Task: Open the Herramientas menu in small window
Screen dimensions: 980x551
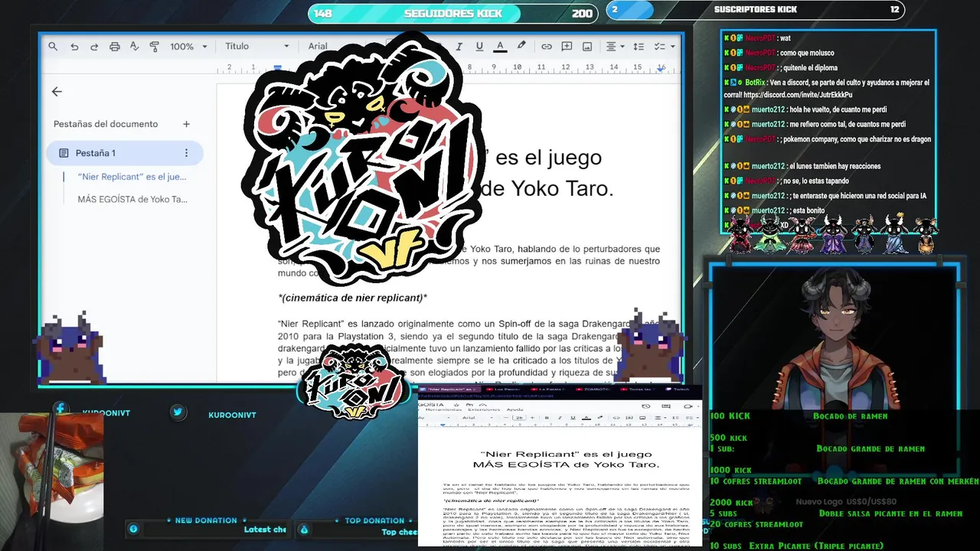Action: point(443,409)
